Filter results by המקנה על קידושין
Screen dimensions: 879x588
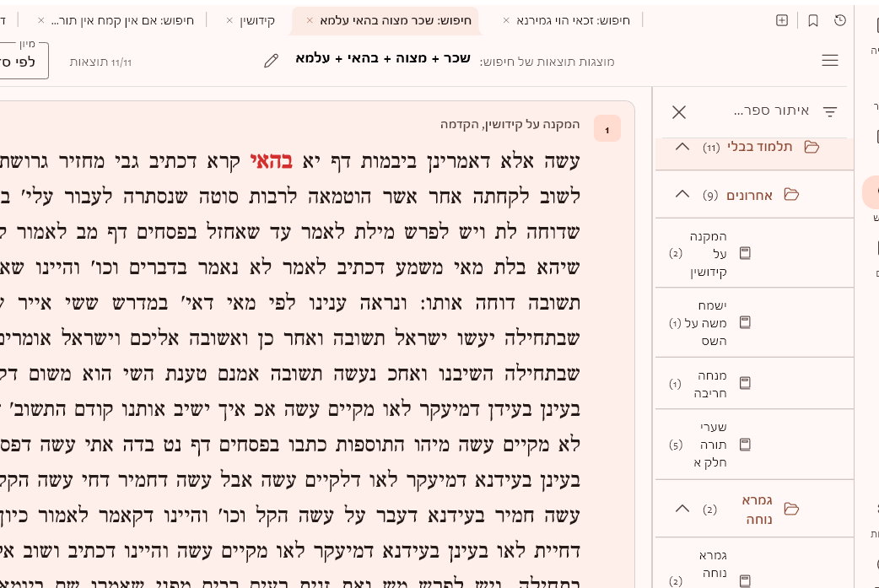[707, 253]
